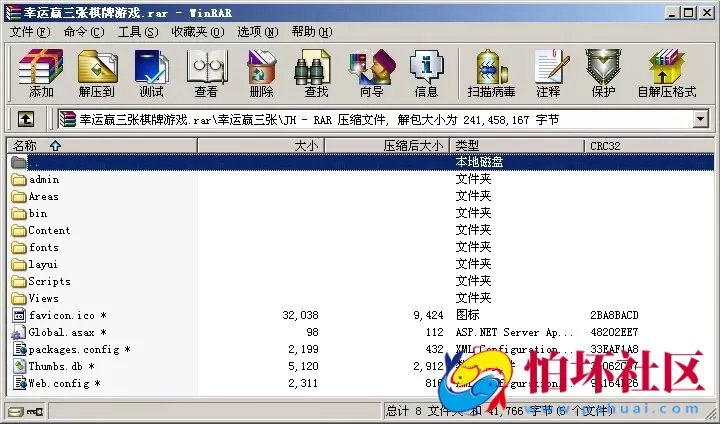The width and height of the screenshot is (720, 424).
Task: Sort by 名称 column header
Action: (x=102, y=146)
